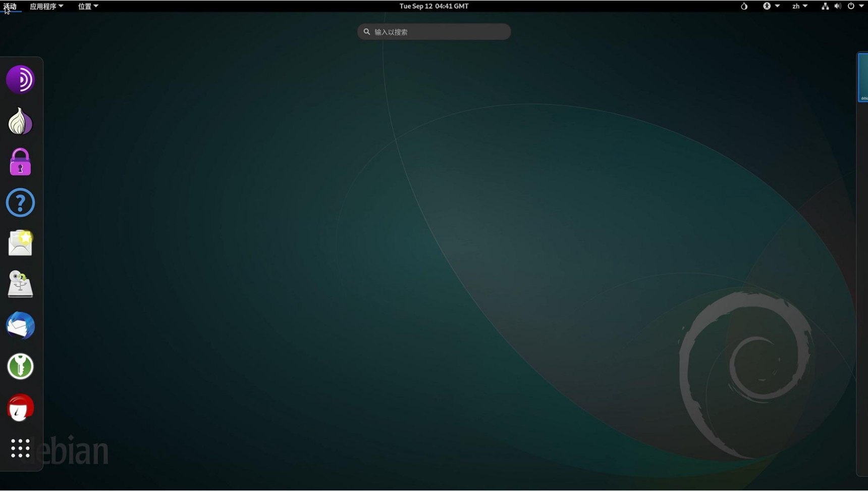Viewport: 868px width, 491px height.
Task: Open the Tails Cloner USB drive icon
Action: (x=20, y=284)
